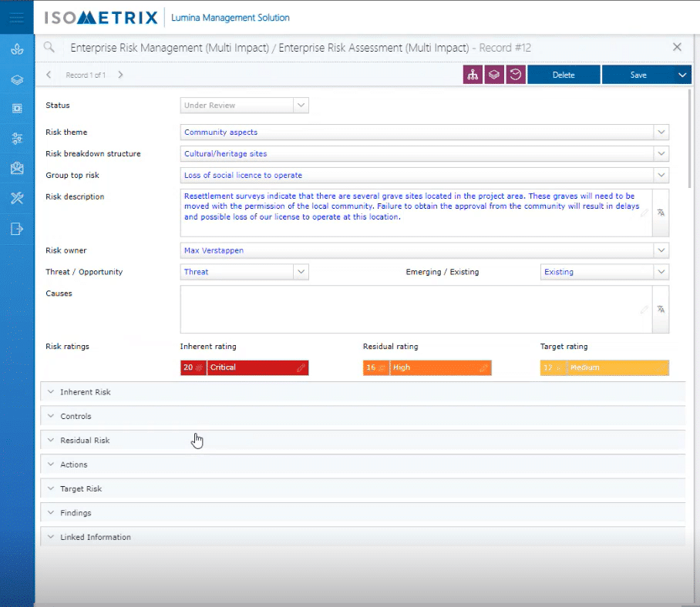Screen dimensions: 700x607
Task: Open the sliders settings icon in the sidebar
Action: [17, 139]
